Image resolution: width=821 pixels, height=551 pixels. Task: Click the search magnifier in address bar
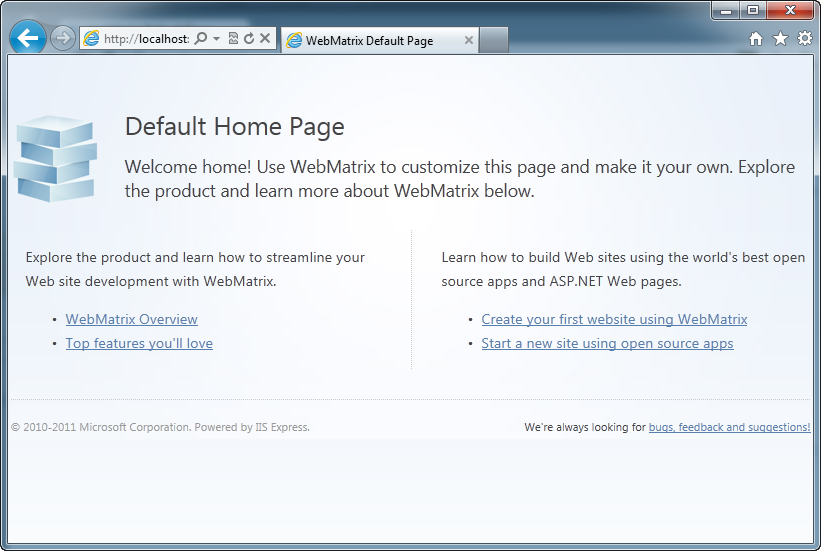pos(201,38)
